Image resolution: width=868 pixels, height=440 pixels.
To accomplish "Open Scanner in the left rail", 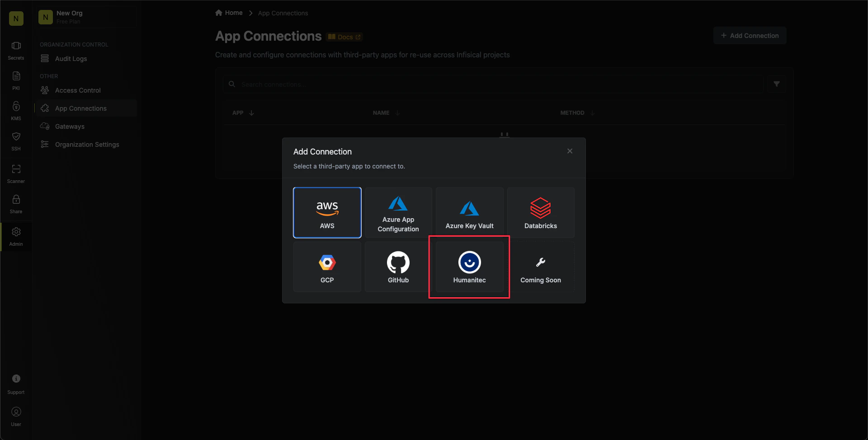I will click(x=16, y=174).
